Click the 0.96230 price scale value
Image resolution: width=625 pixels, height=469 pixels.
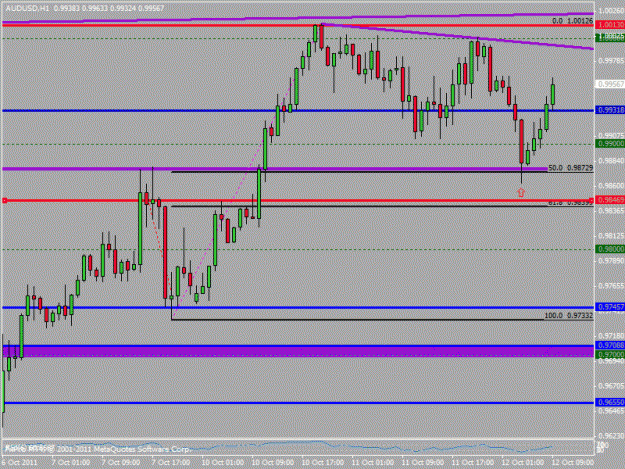(611, 436)
